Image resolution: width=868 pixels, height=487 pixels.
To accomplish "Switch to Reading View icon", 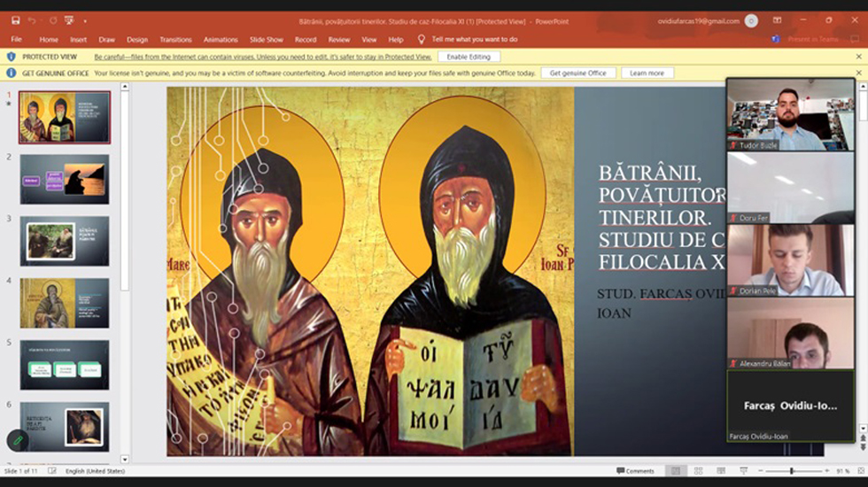I will tap(721, 471).
